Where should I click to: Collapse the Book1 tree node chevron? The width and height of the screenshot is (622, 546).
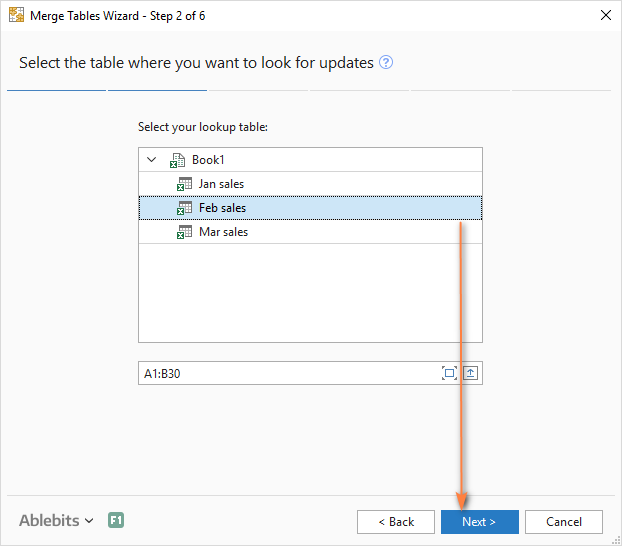pos(151,160)
